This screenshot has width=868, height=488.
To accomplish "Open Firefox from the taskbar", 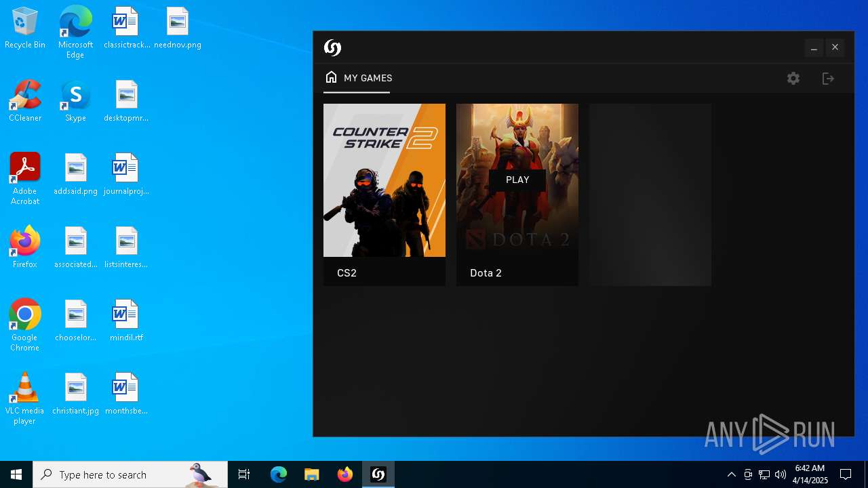I will (345, 474).
